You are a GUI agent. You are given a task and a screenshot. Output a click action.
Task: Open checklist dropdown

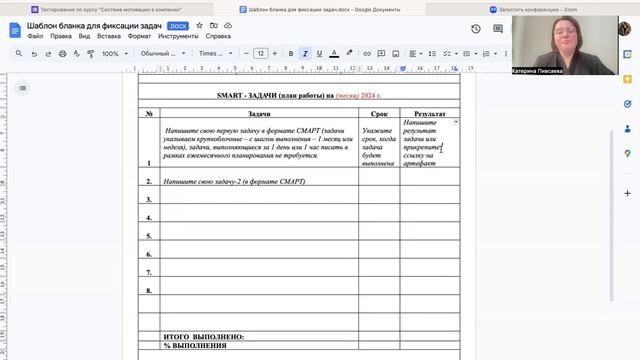[450, 53]
